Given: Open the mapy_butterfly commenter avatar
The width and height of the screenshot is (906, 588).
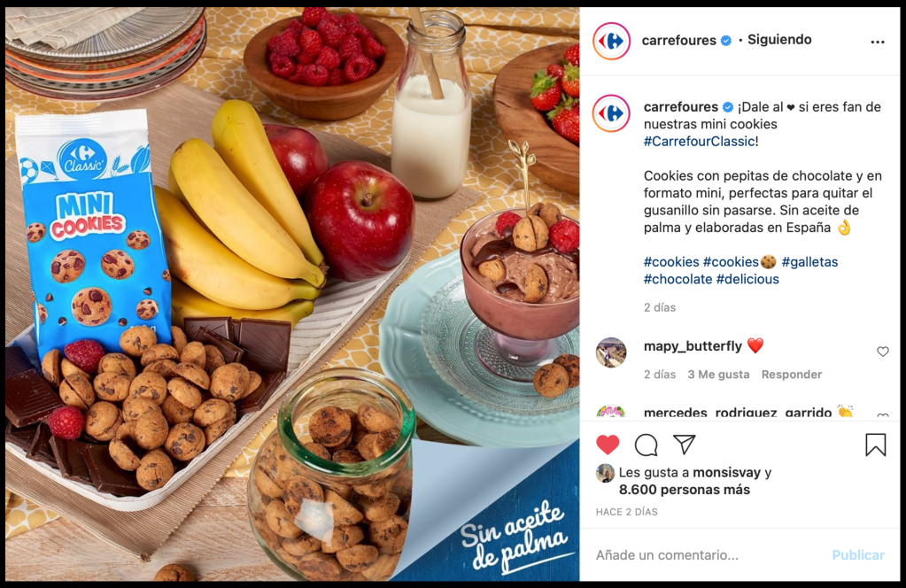Looking at the screenshot, I should (611, 352).
